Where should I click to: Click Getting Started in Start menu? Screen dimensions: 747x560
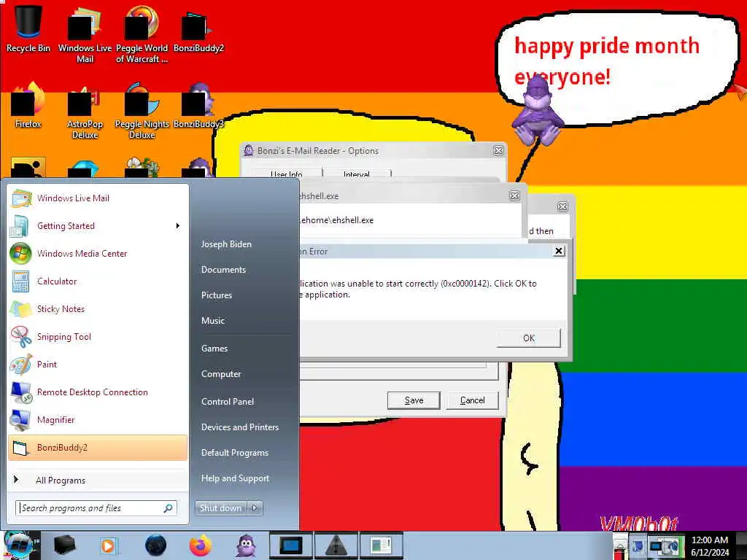(x=98, y=226)
